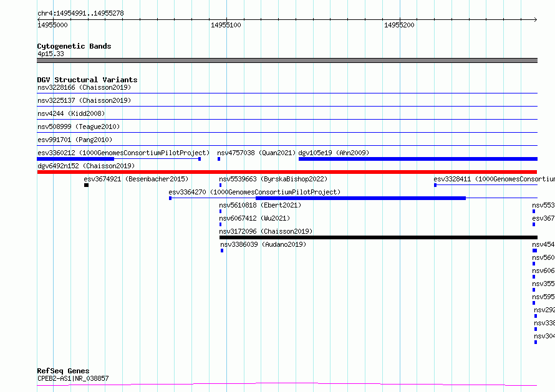Click the small blue marker under nsv4757038
This screenshot has height=392, width=555.
click(x=219, y=159)
